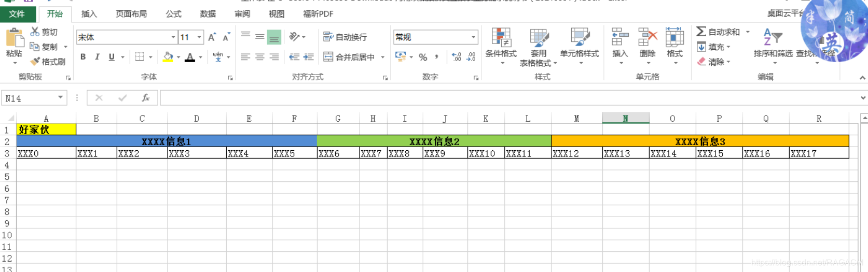This screenshot has width=868, height=272.
Task: Select column N header
Action: pyautogui.click(x=626, y=118)
